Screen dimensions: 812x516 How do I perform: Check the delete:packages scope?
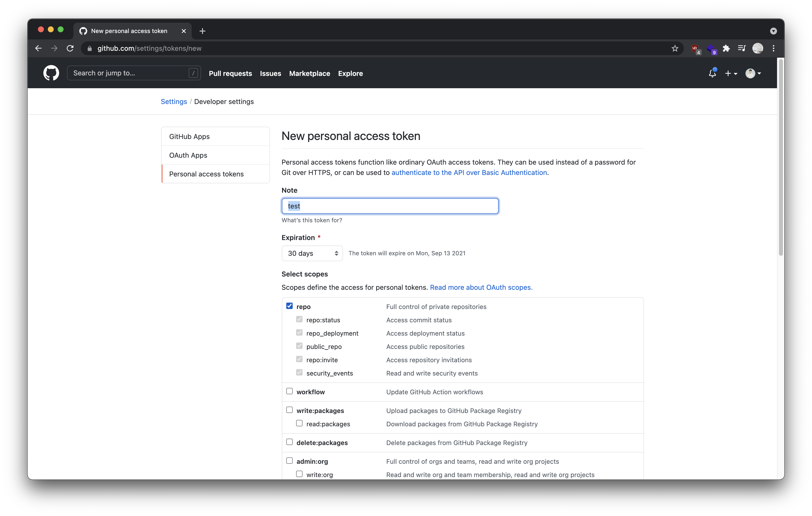289,442
